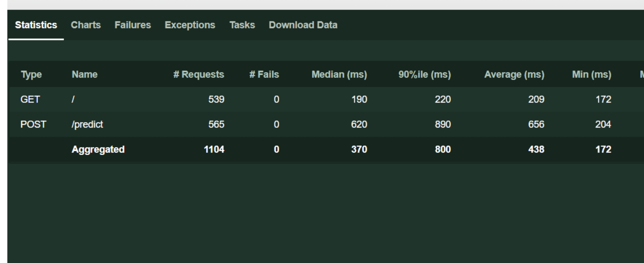Viewport: 644px width, 263px height.
Task: Sort by # Fails column header
Action: click(x=264, y=74)
